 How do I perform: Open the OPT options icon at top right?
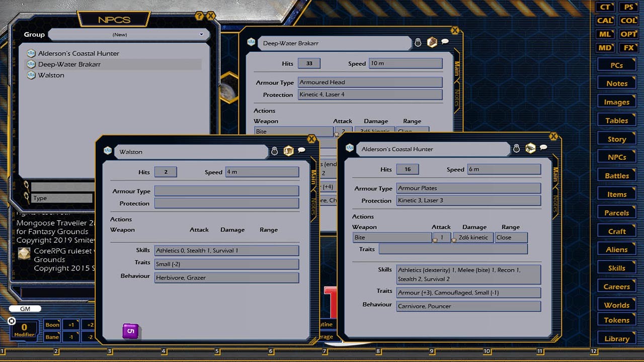pyautogui.click(x=628, y=34)
